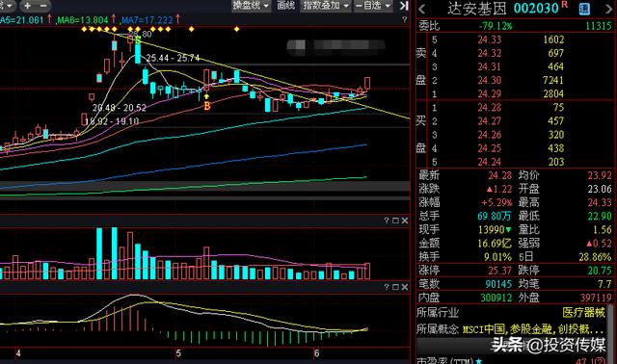Click 涨幅 value +5.29%
Viewport: 617px width, 364px height.
click(497, 202)
